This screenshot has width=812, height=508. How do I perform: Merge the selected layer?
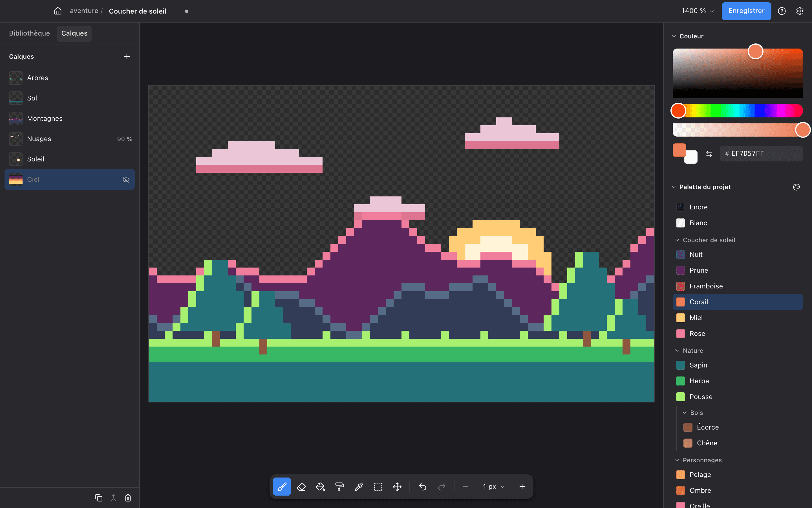(x=113, y=498)
